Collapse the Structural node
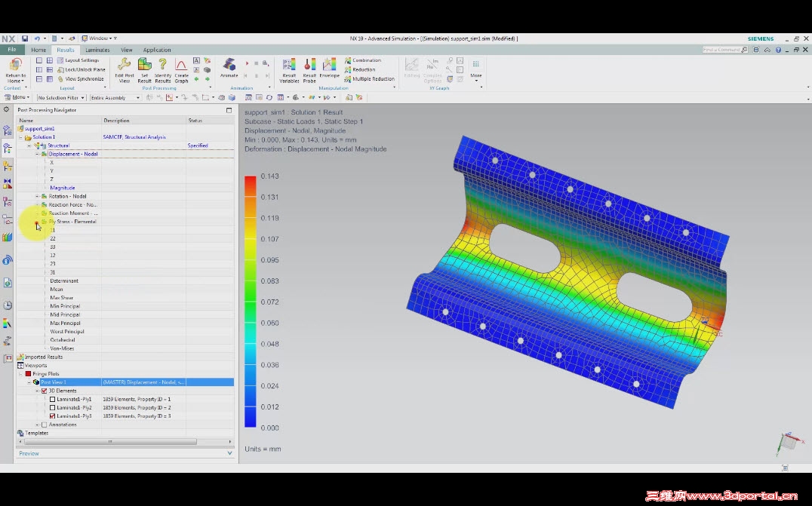 click(29, 146)
